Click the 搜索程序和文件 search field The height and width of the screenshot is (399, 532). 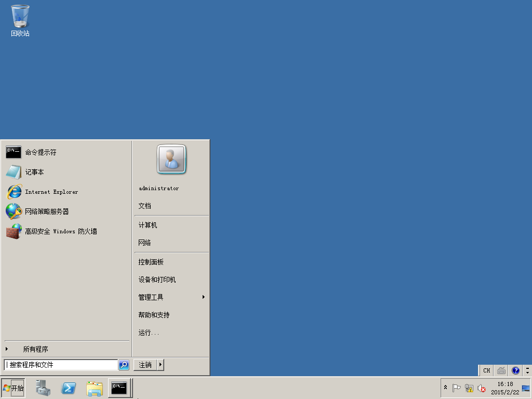point(61,365)
